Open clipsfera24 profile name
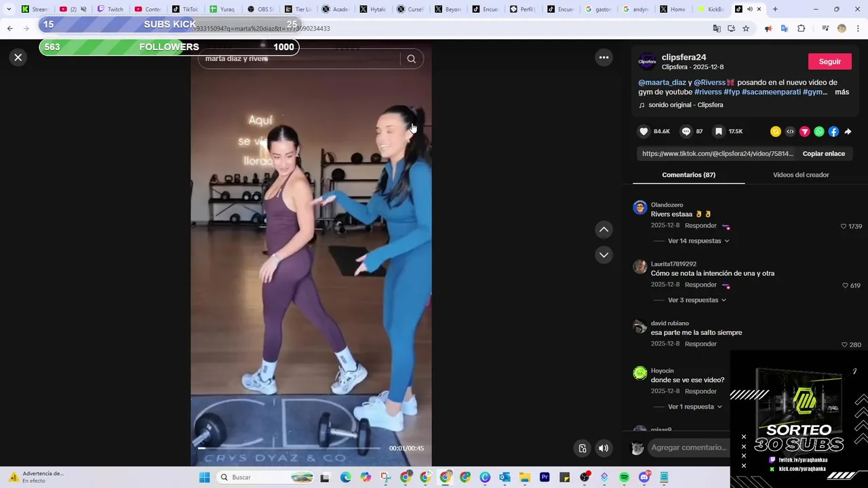 684,58
